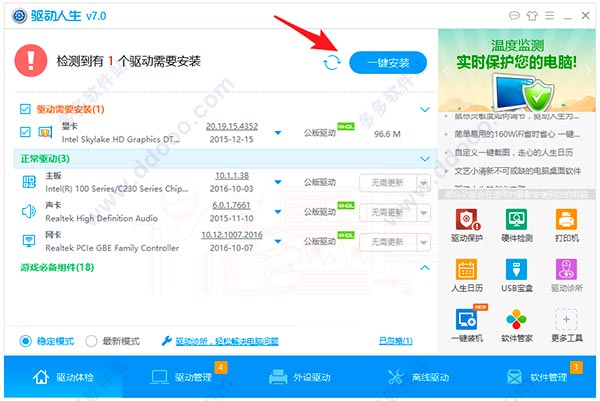Click the red warning exclamation icon
The width and height of the screenshot is (600, 401).
pyautogui.click(x=31, y=60)
